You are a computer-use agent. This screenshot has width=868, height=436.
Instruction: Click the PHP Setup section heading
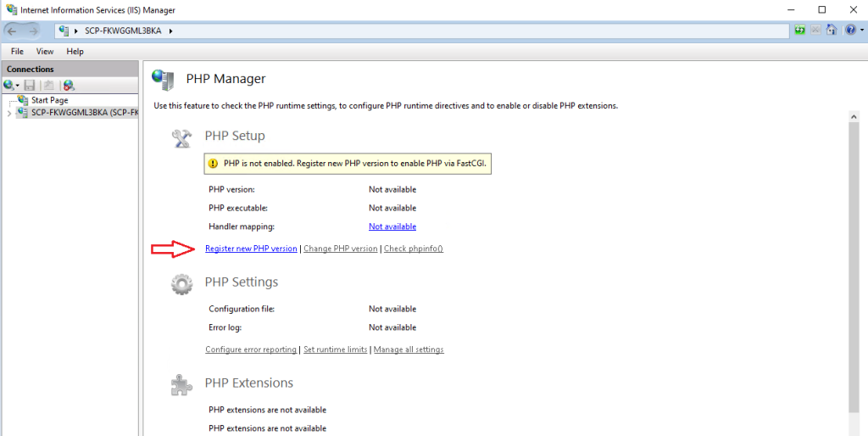click(235, 136)
